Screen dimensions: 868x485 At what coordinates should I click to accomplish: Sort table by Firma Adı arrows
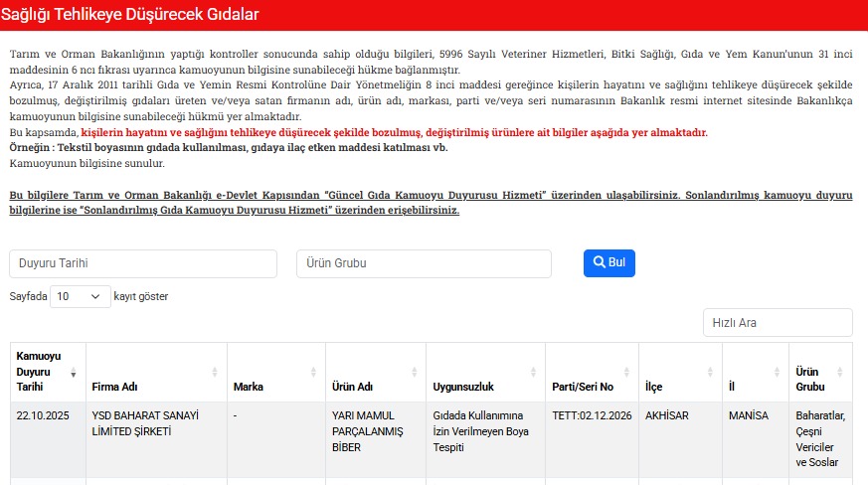[x=215, y=373]
